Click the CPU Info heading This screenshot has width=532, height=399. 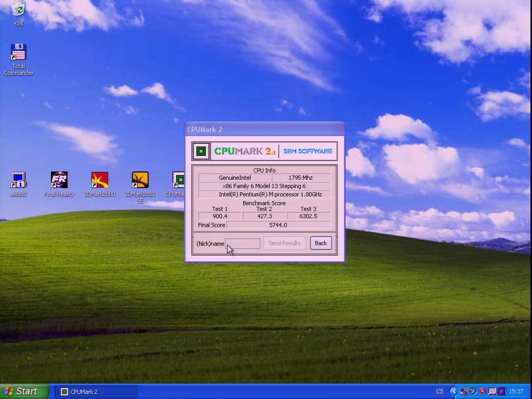pyautogui.click(x=264, y=170)
